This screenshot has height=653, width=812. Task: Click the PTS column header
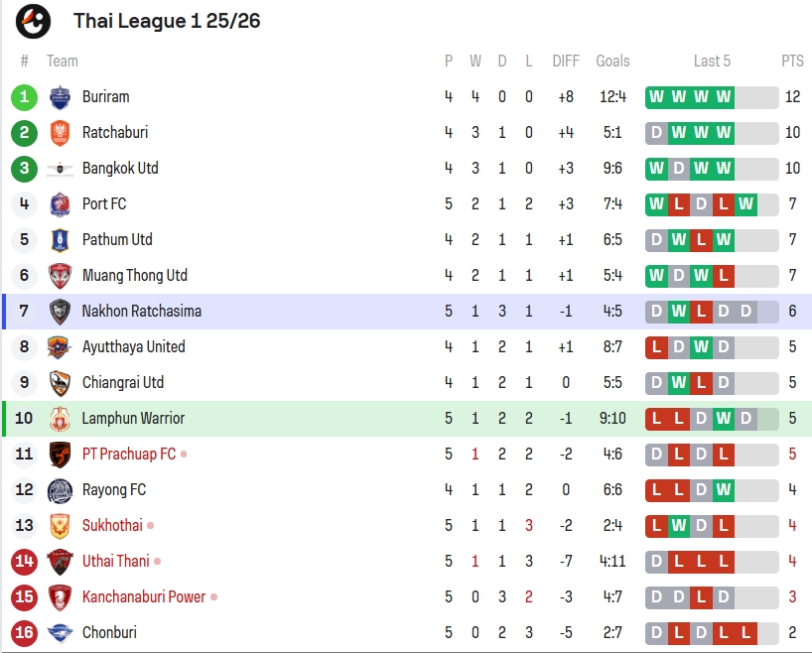(792, 62)
